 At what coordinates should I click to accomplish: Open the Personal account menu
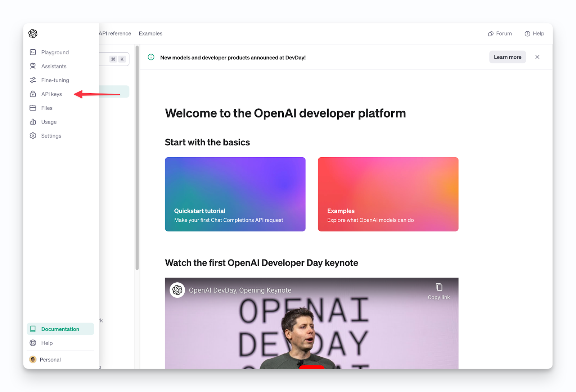tap(50, 360)
